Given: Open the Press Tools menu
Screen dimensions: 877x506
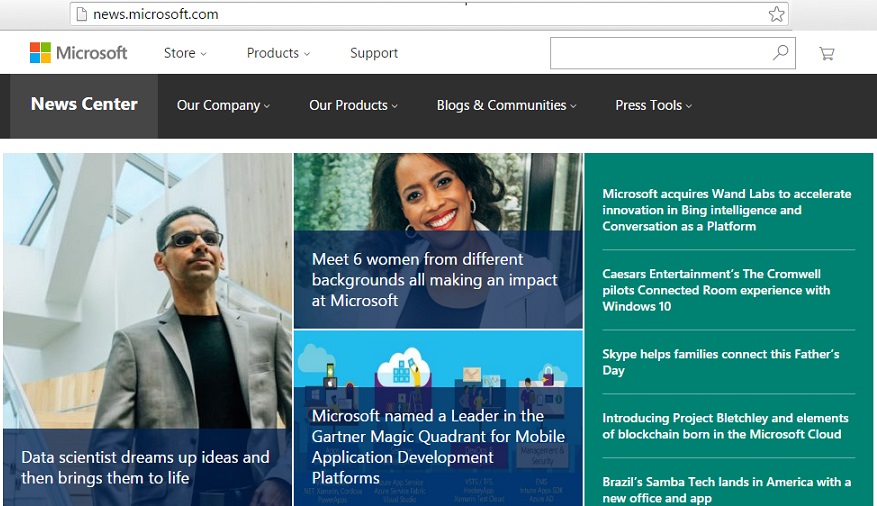Looking at the screenshot, I should tap(653, 106).
